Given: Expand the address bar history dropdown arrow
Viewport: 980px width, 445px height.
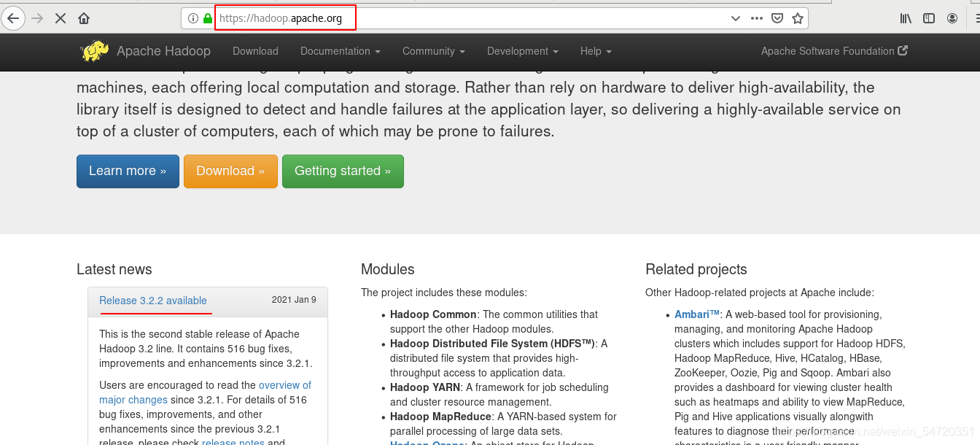Looking at the screenshot, I should 736,18.
